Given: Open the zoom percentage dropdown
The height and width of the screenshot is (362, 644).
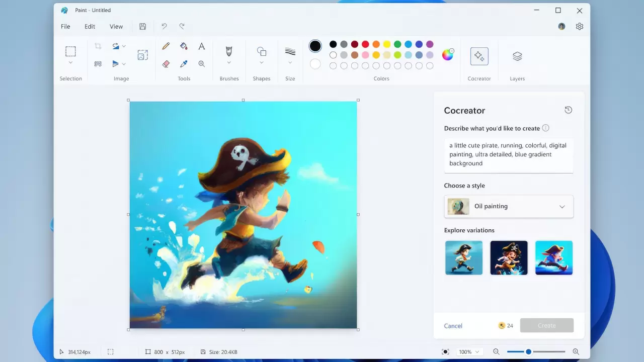Looking at the screenshot, I should 469,351.
